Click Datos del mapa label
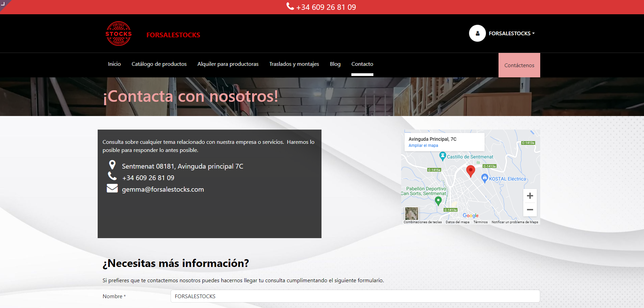 457,222
